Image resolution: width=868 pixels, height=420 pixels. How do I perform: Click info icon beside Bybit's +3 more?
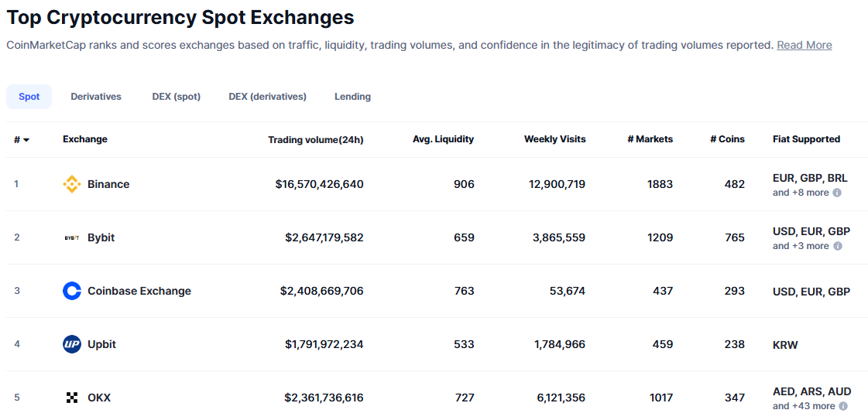(837, 246)
